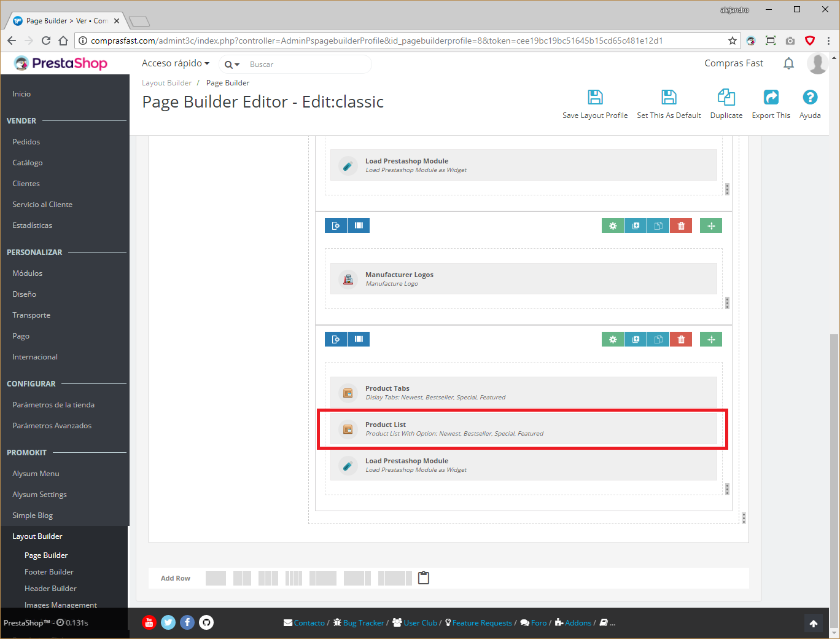
Task: Click the export icon of Manufacturer Logos group
Action: point(336,225)
